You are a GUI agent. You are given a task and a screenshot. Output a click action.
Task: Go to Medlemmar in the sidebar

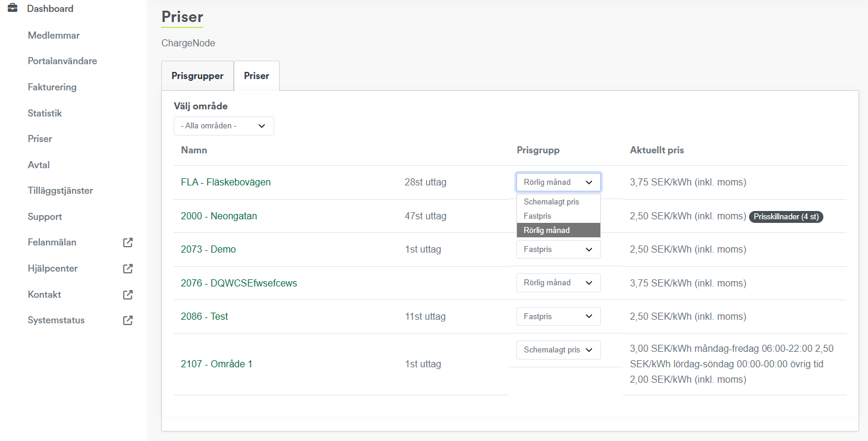[x=54, y=36]
